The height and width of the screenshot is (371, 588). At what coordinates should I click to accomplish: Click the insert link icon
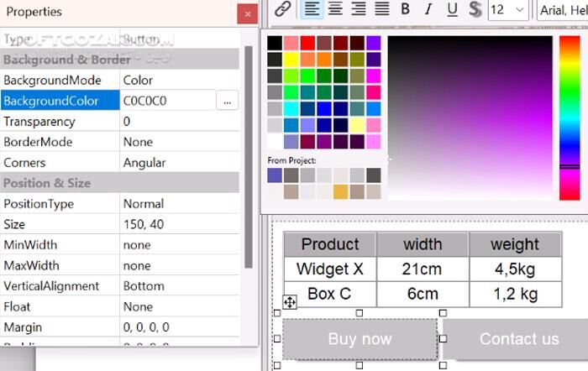coord(283,9)
